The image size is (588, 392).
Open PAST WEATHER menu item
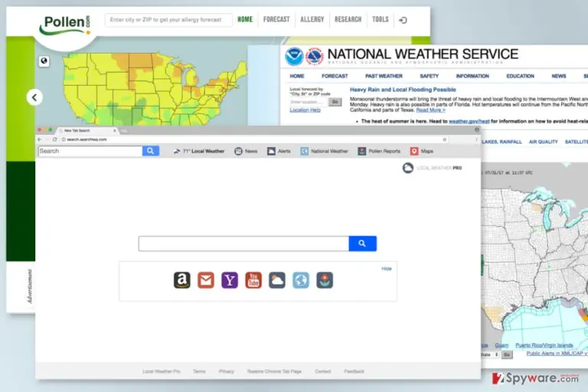(384, 76)
